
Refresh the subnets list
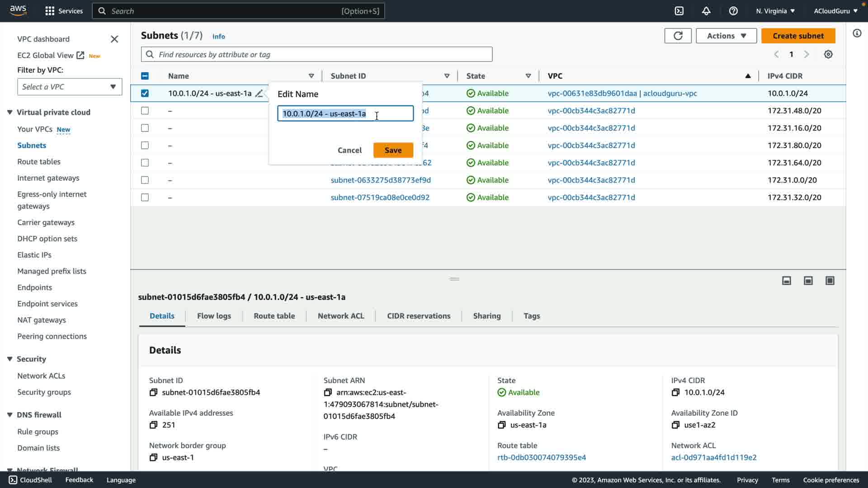(678, 36)
